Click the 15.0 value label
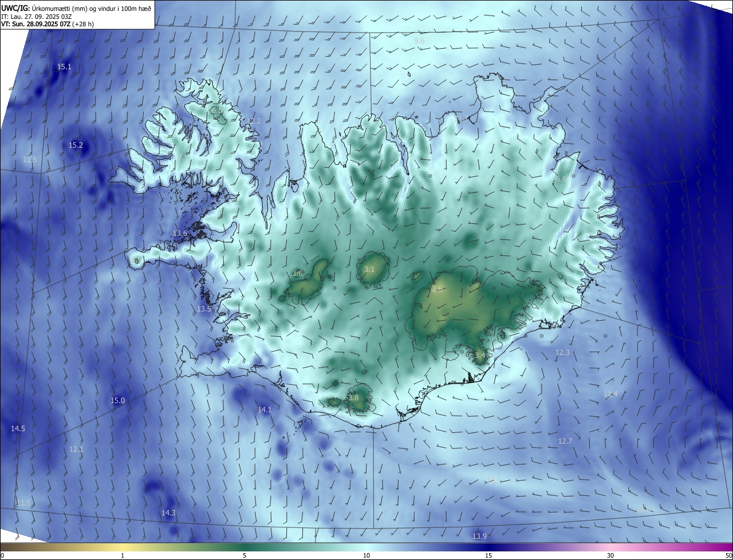The image size is (733, 560). point(117,401)
